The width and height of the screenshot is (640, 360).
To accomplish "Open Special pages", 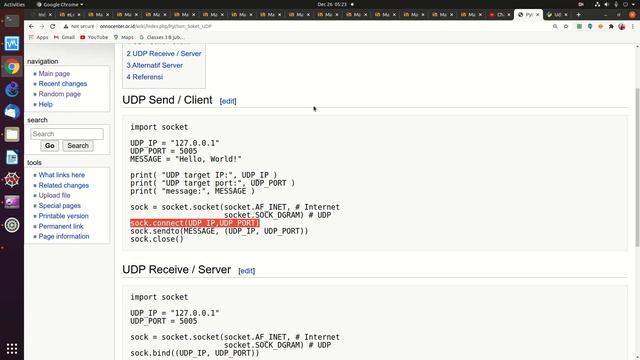I will (60, 206).
